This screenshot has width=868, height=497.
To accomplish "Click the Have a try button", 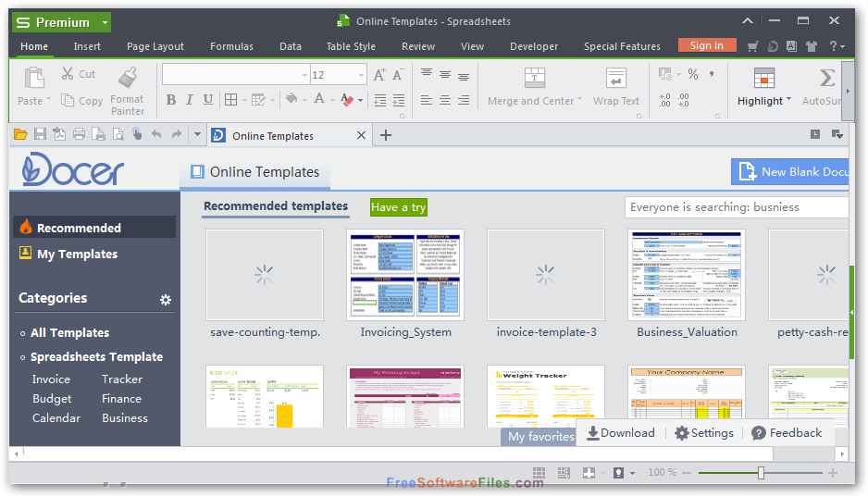I will click(x=399, y=207).
